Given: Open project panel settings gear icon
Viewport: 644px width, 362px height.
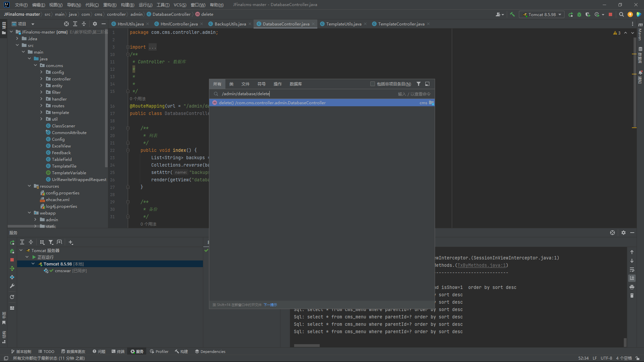Looking at the screenshot, I should click(95, 24).
